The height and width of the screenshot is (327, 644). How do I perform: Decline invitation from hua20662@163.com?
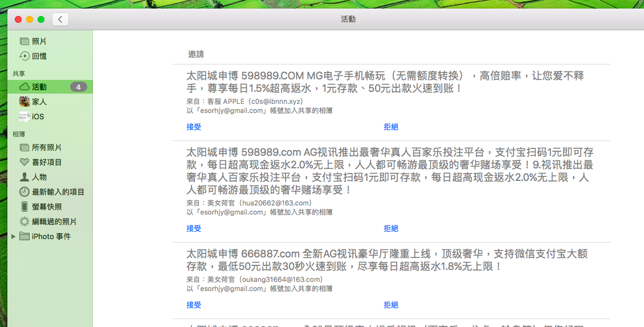(x=391, y=228)
